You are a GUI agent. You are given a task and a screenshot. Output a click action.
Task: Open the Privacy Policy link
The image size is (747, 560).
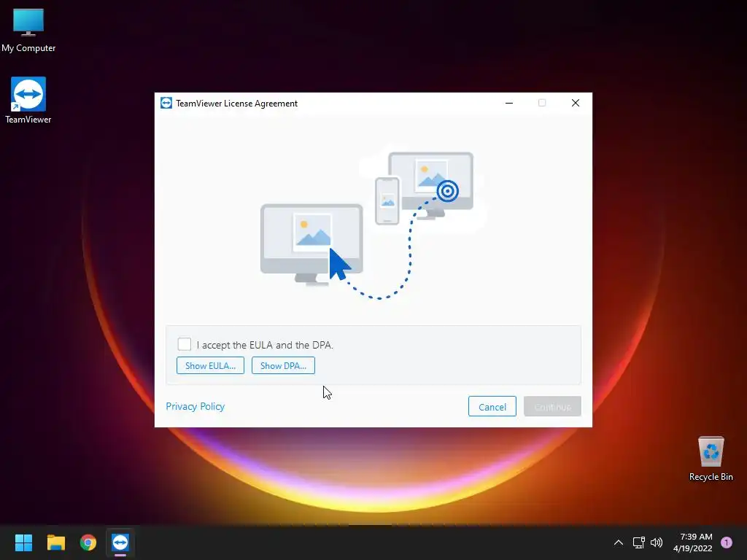click(195, 406)
